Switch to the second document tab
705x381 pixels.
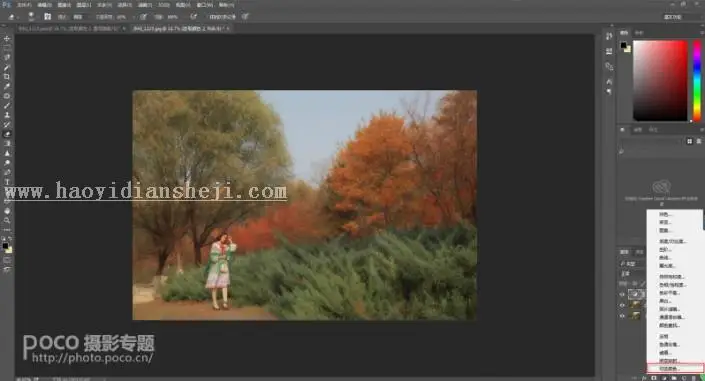[x=180, y=28]
